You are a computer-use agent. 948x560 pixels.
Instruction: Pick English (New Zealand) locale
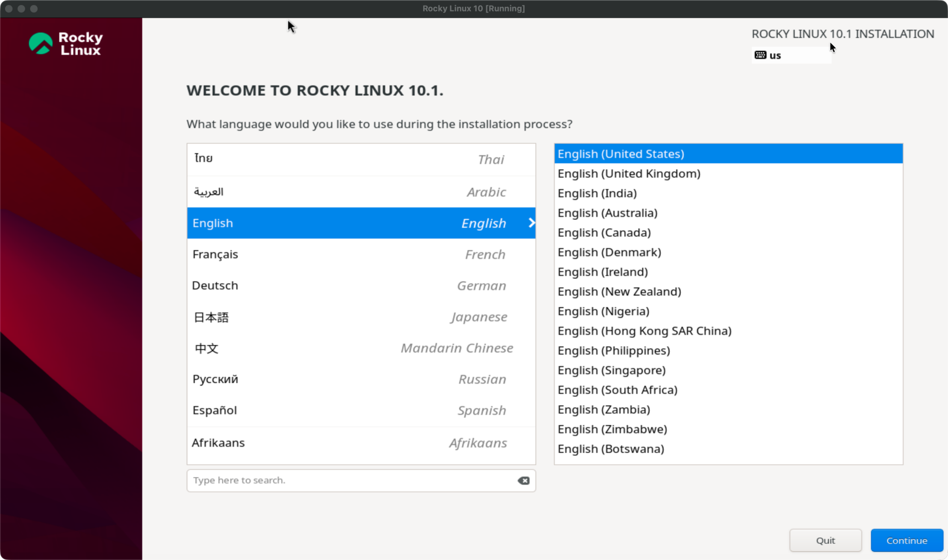tap(729, 292)
